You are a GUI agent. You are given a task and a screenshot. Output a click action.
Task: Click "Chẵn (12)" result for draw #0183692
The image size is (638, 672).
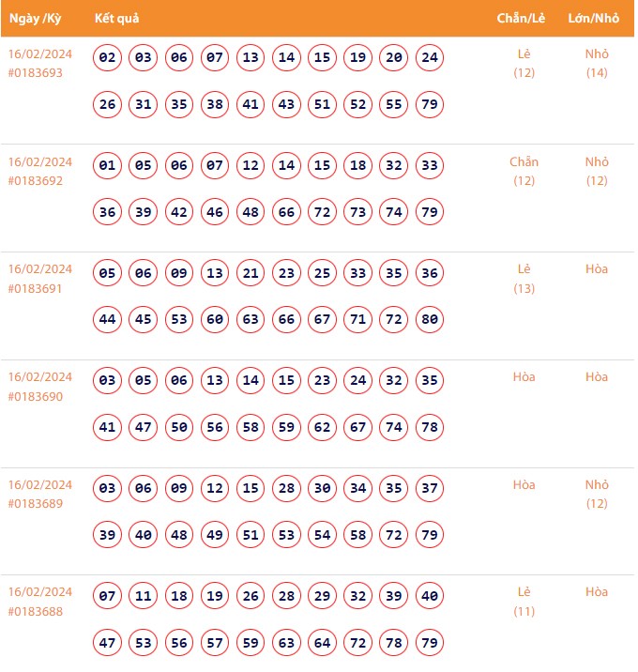pyautogui.click(x=524, y=171)
